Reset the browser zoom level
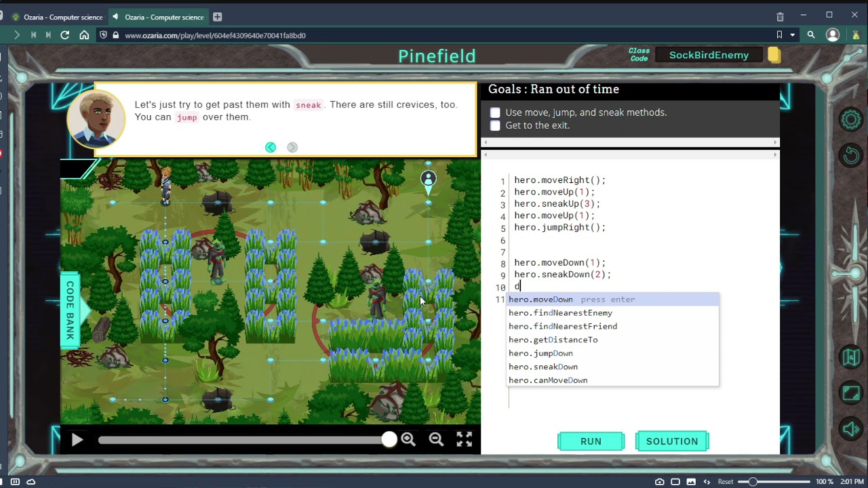The width and height of the screenshot is (868, 488). pyautogui.click(x=726, y=482)
